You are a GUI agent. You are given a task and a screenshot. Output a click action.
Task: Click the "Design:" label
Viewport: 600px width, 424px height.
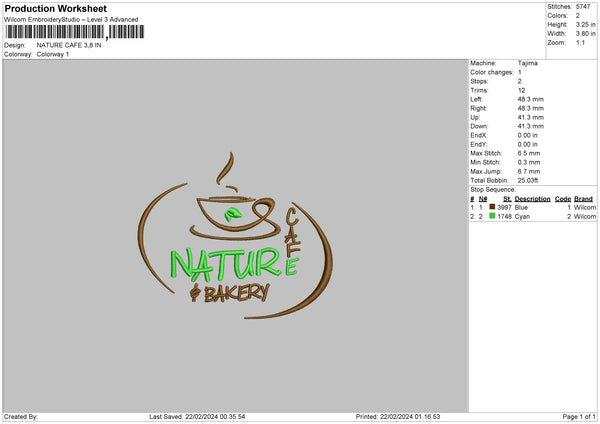tap(15, 45)
